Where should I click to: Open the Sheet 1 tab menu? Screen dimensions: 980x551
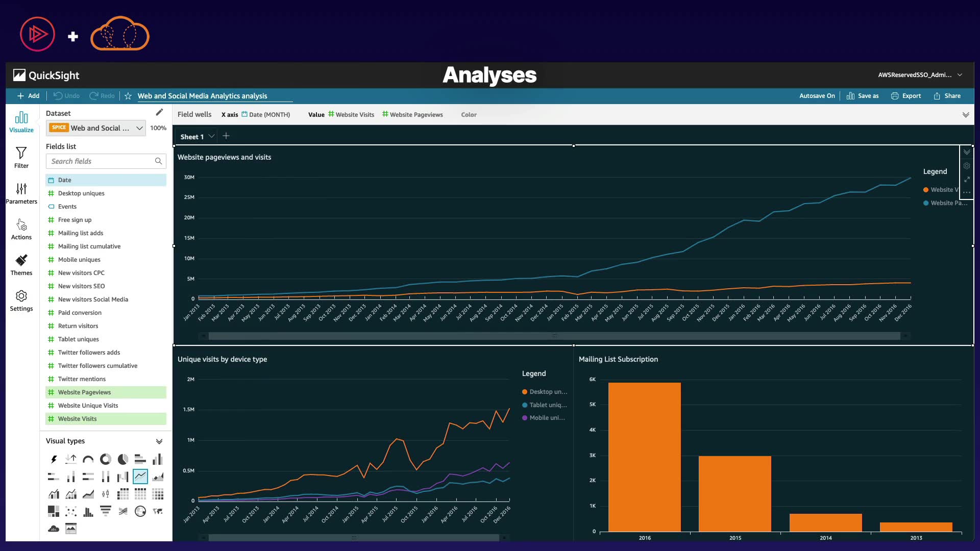211,136
